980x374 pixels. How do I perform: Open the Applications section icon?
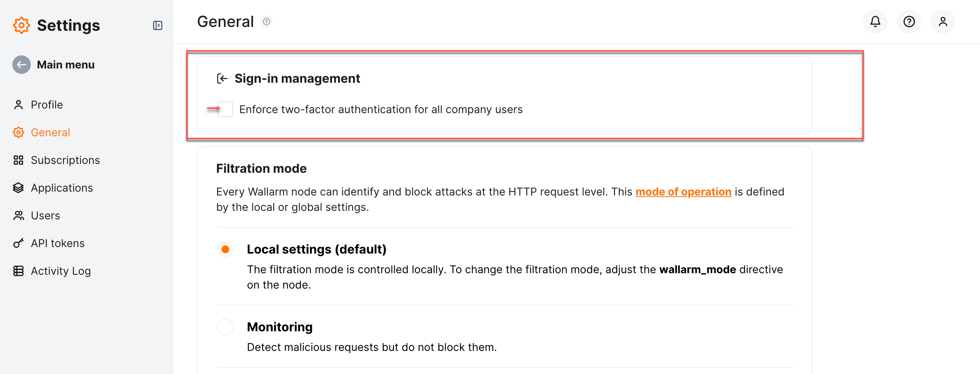(19, 187)
